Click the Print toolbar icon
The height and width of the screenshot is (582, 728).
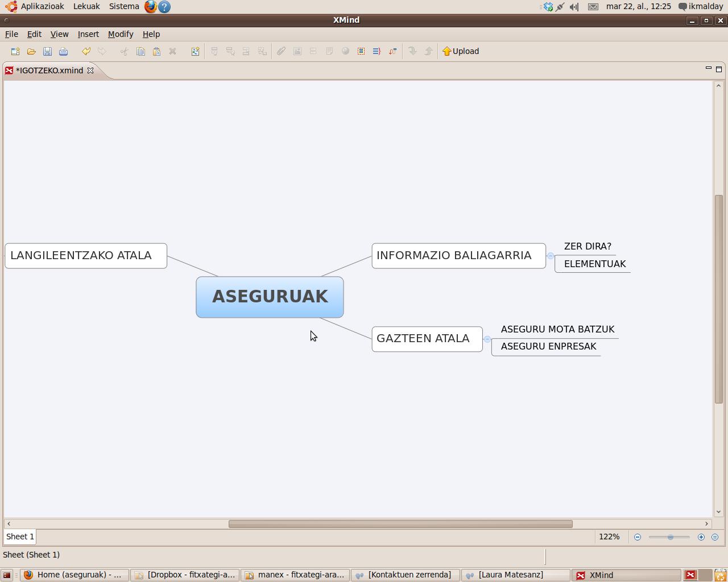63,51
